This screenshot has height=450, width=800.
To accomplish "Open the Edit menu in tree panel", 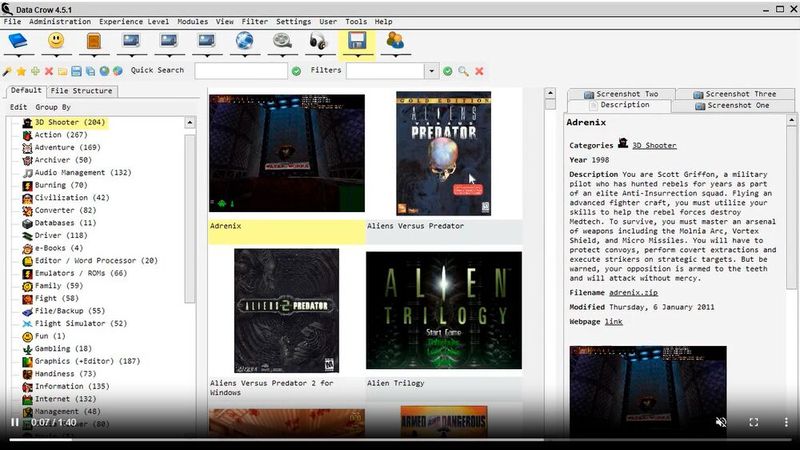I will [x=18, y=107].
